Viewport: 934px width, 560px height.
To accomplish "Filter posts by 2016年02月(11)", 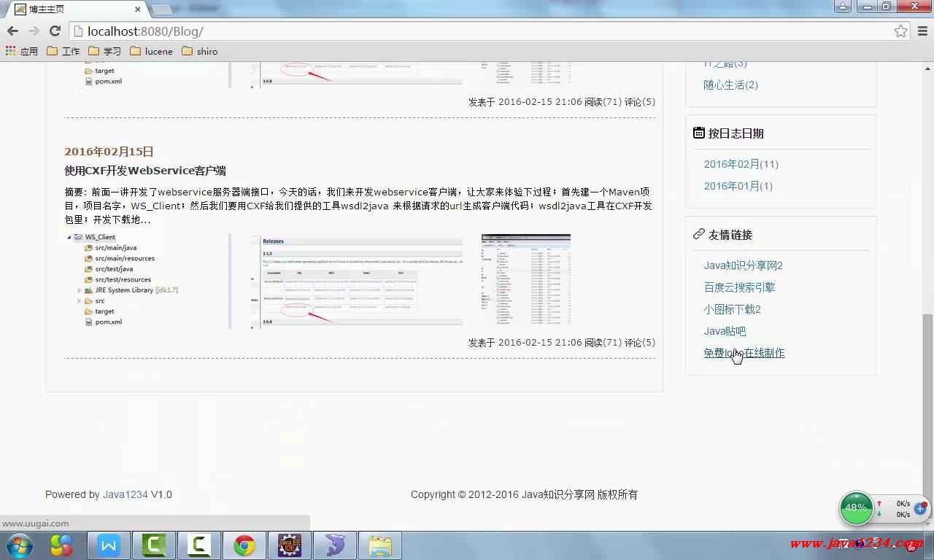I will point(741,164).
